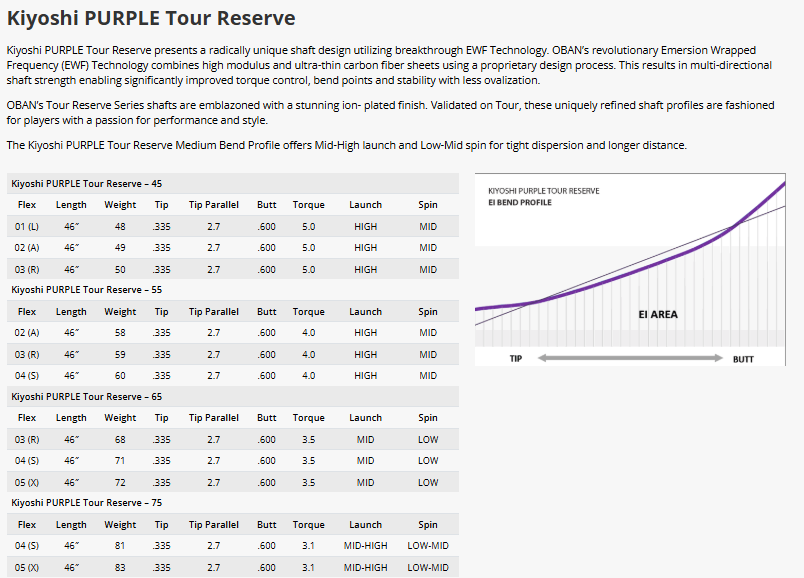The height and width of the screenshot is (578, 804).
Task: Click the "EI BEND PROFILE" chart title text
Action: pyautogui.click(x=519, y=202)
